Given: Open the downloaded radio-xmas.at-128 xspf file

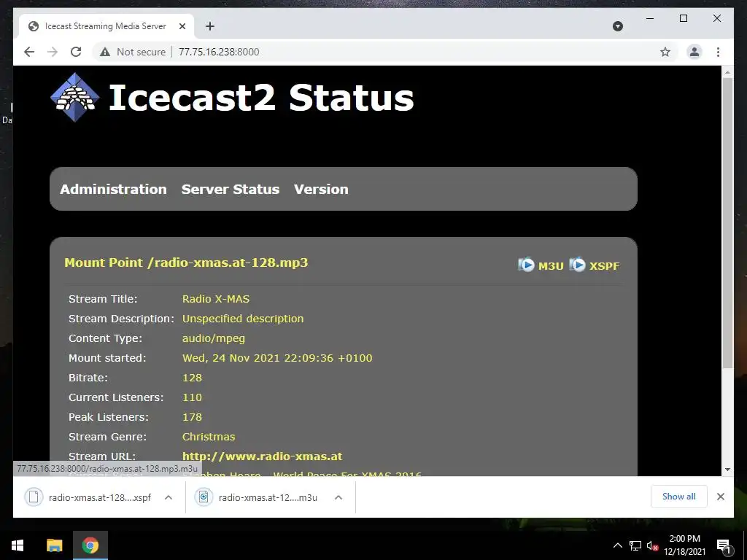Looking at the screenshot, I should (x=99, y=497).
